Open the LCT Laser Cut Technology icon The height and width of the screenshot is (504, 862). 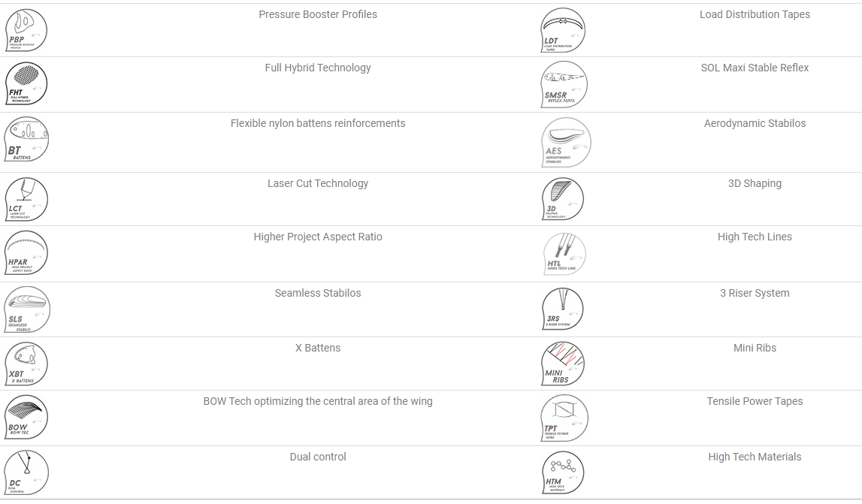[26, 199]
